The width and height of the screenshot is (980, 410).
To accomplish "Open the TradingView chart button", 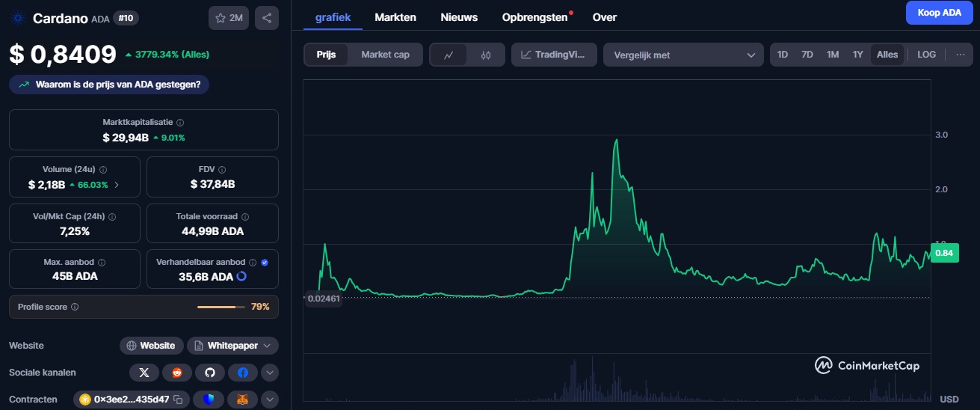I will coord(554,55).
